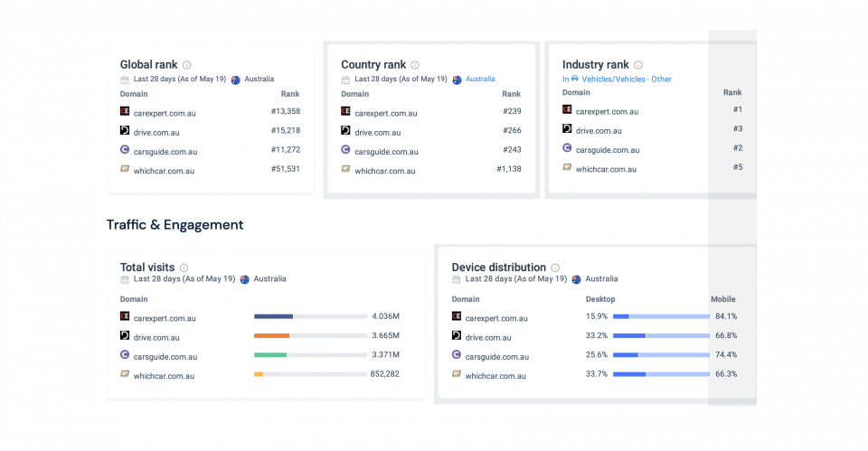Viewport: 868px width, 451px height.
Task: Click the drive.com.au orange visits bar
Action: 271,336
